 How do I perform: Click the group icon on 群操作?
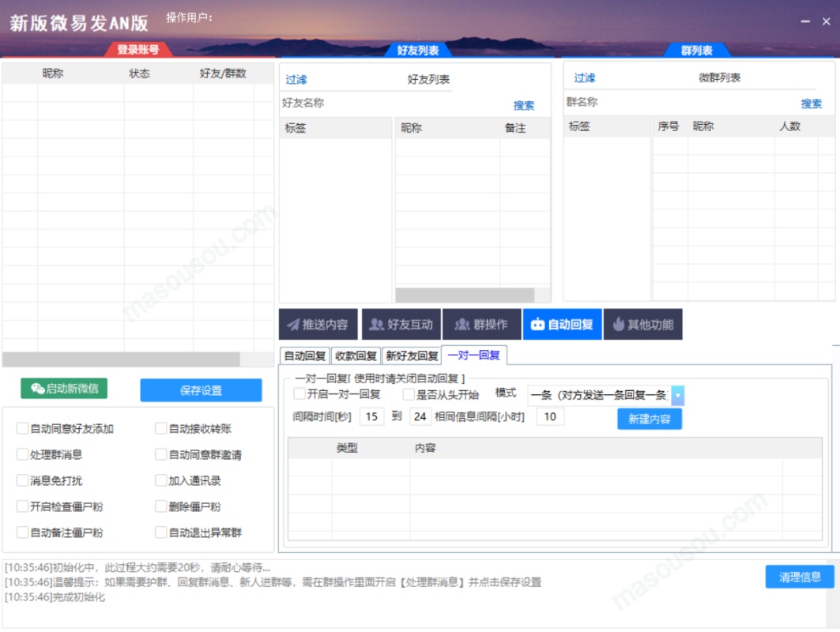461,325
